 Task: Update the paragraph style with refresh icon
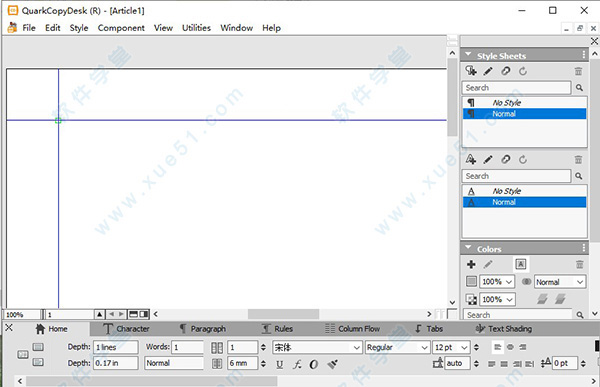[523, 71]
